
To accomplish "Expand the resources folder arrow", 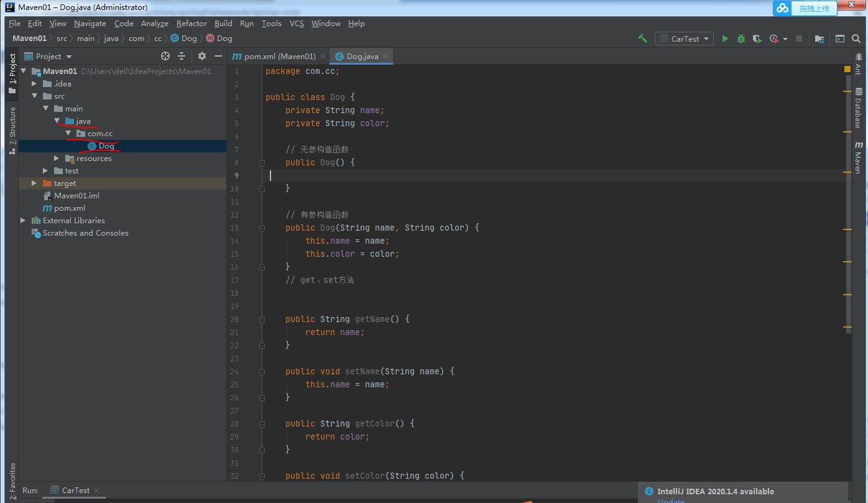I will click(58, 158).
